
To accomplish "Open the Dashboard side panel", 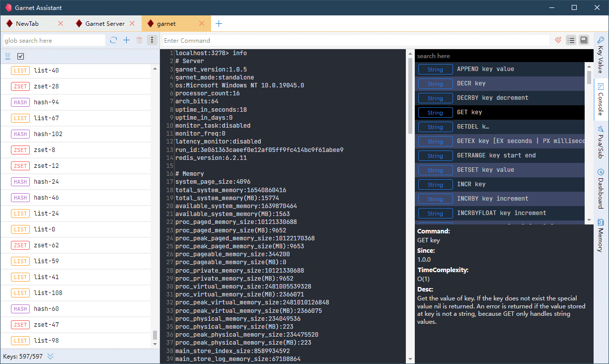I will (x=601, y=189).
